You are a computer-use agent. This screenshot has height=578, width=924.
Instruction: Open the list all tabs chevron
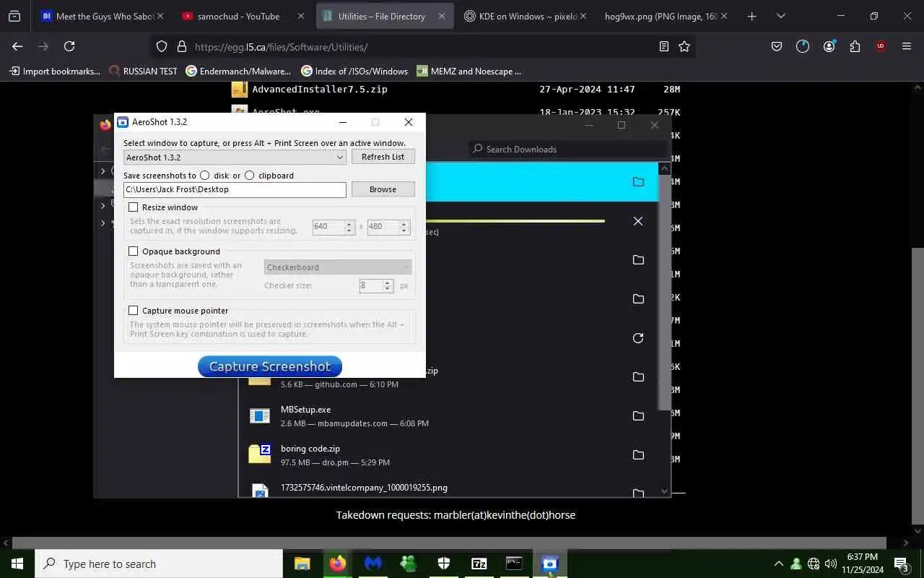[x=780, y=16]
